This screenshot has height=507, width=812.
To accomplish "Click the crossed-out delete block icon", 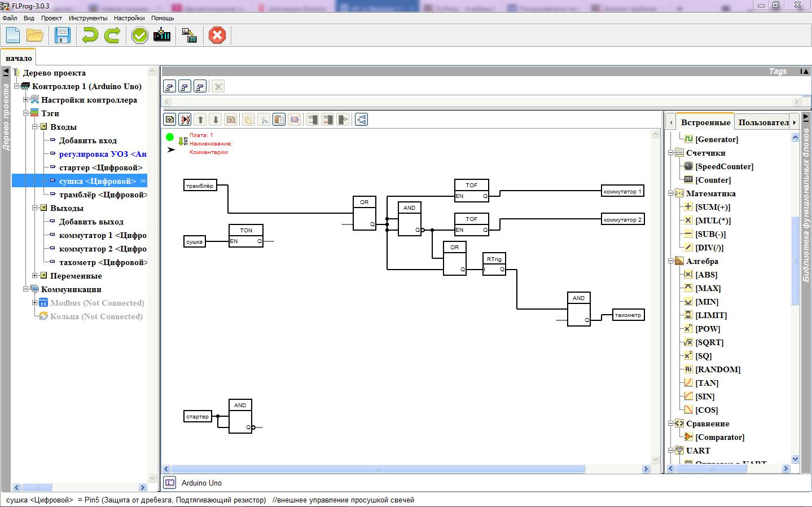I will click(295, 120).
